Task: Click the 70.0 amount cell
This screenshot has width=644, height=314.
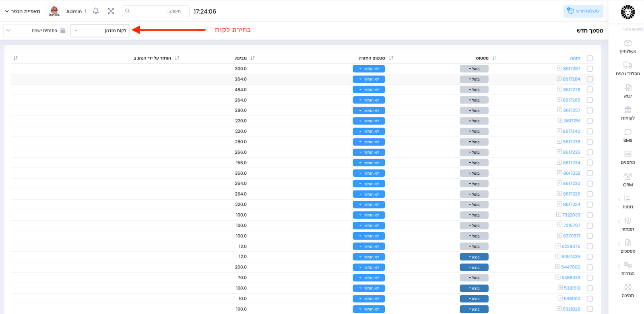Action: [242, 278]
